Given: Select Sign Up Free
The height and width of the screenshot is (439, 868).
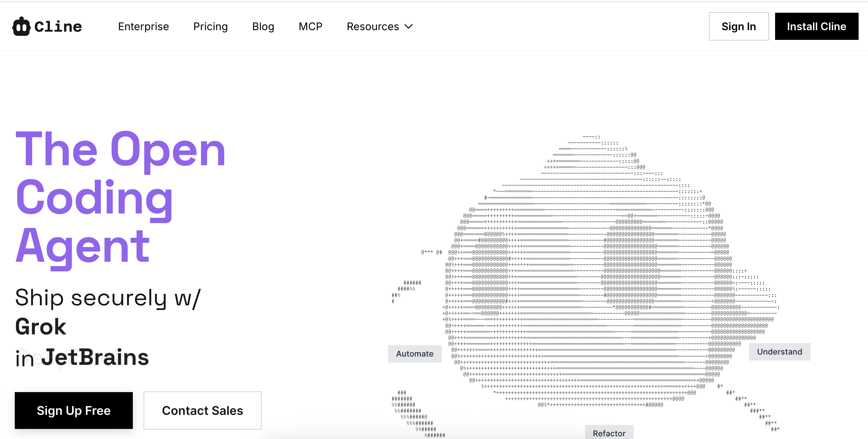Looking at the screenshot, I should pyautogui.click(x=73, y=411).
